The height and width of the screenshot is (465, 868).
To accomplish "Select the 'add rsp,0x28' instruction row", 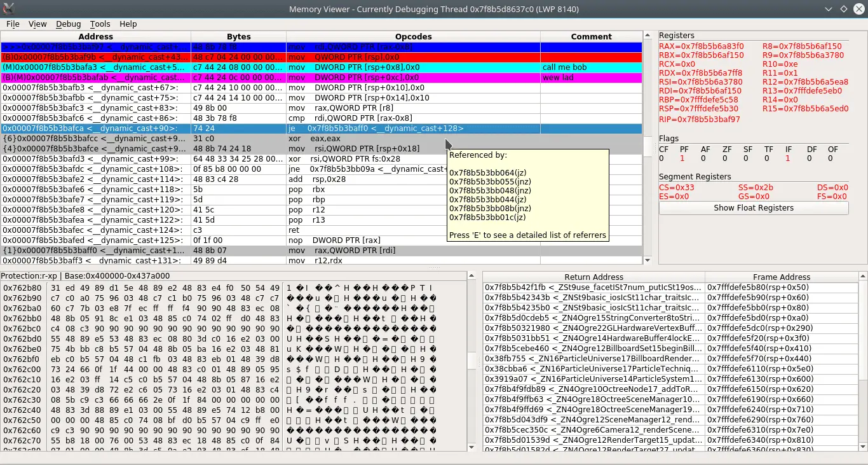I will [x=322, y=179].
